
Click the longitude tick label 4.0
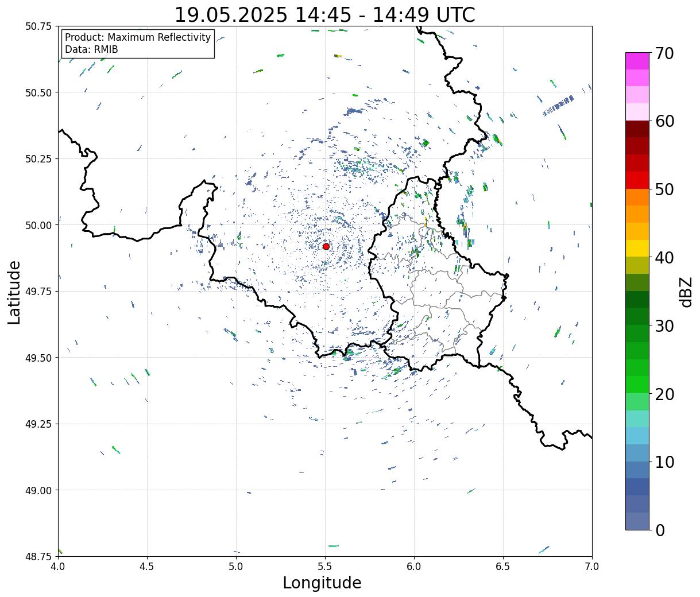click(58, 567)
